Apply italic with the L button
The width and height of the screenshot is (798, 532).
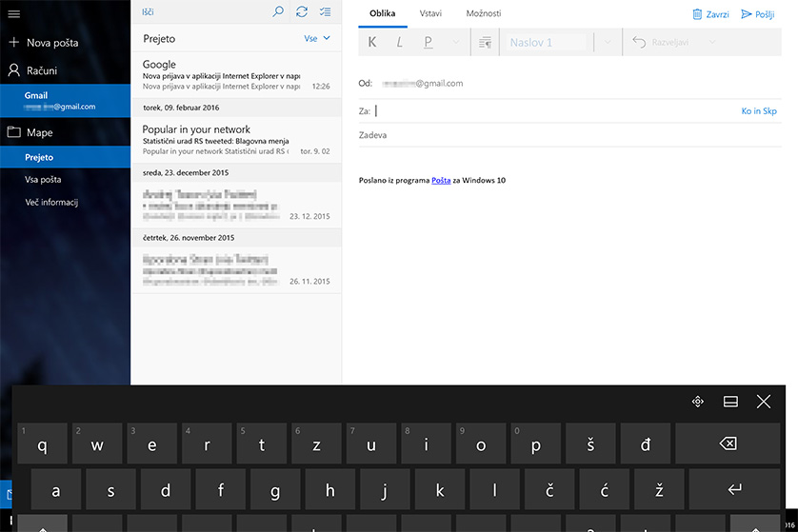(x=400, y=42)
